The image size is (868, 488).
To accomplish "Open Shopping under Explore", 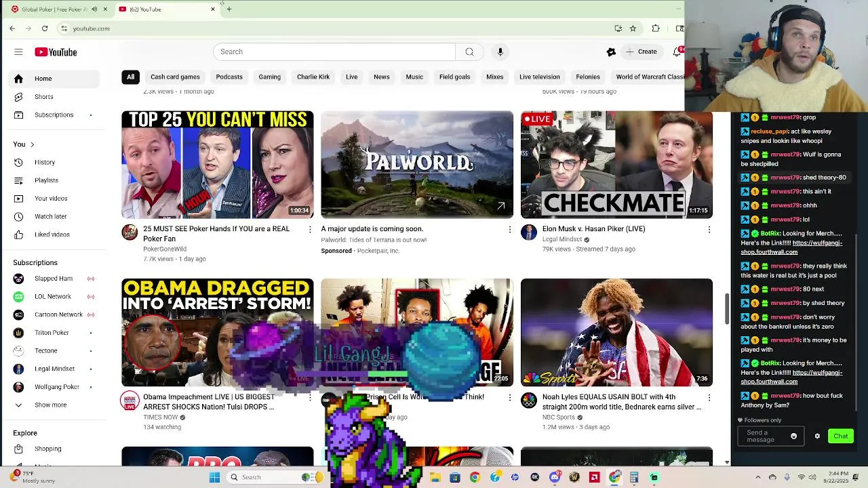I will [x=52, y=449].
